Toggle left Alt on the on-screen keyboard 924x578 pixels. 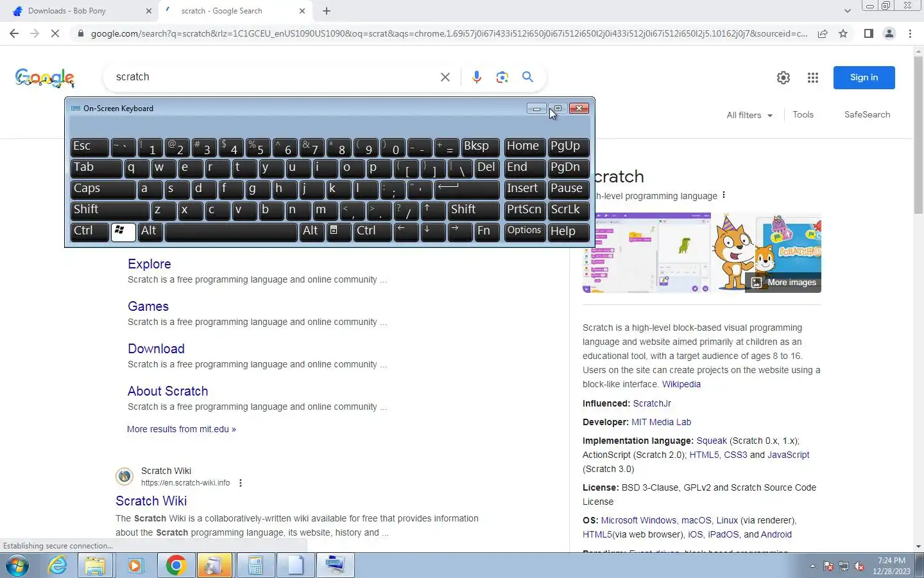point(150,231)
